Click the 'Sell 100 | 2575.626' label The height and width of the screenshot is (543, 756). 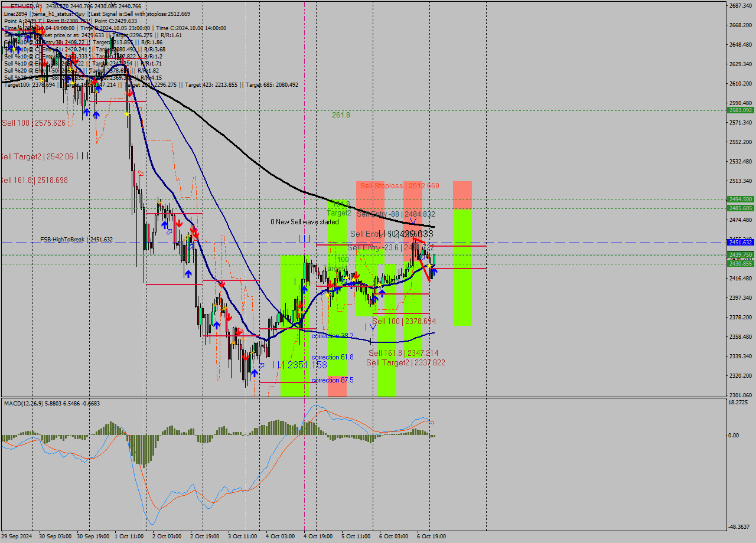[33, 123]
